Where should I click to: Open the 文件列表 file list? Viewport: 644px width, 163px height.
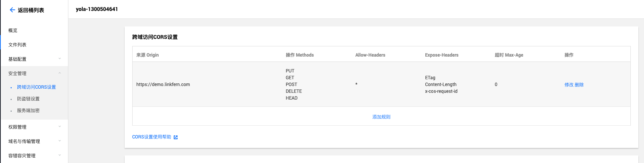pyautogui.click(x=17, y=45)
